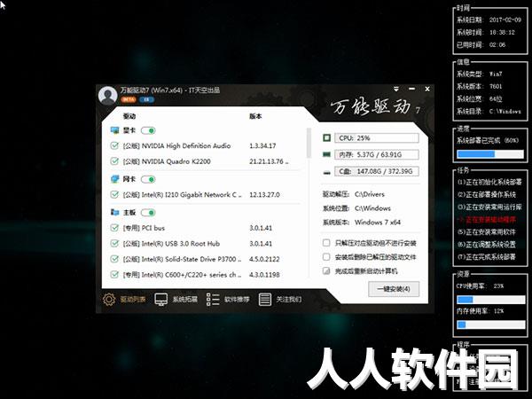The width and height of the screenshot is (532, 399).
Task: Click the 系统目录 C:\Windows value
Action: click(x=505, y=111)
